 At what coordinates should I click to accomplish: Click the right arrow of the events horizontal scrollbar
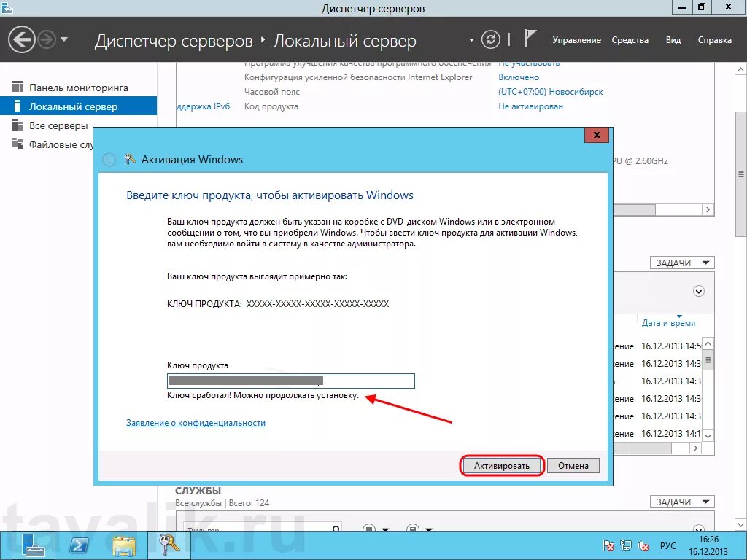695,448
